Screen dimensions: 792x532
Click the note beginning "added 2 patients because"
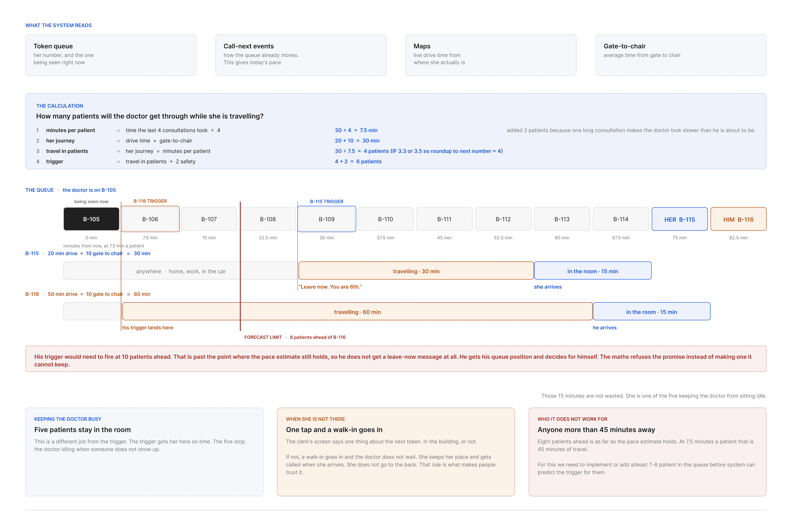[x=631, y=130]
